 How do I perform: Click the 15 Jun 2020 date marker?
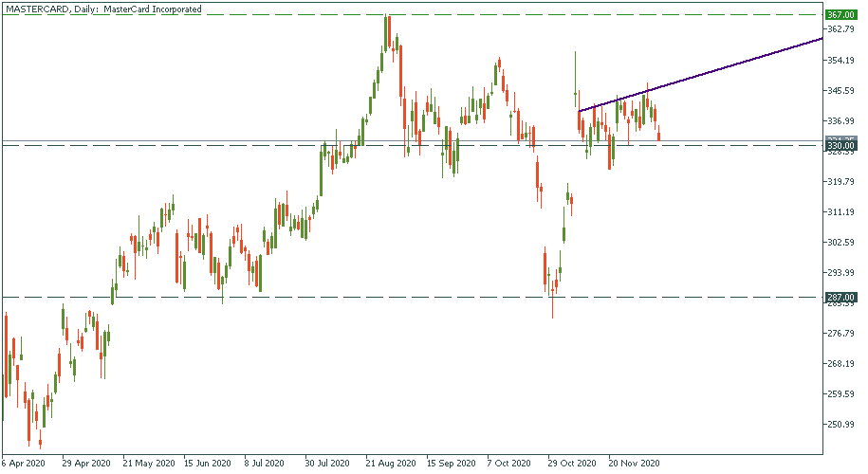pyautogui.click(x=208, y=465)
